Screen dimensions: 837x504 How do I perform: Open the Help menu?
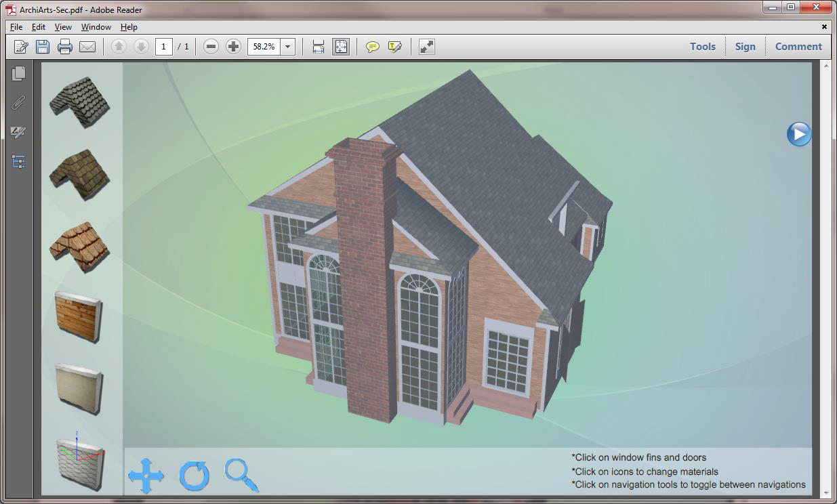(129, 27)
